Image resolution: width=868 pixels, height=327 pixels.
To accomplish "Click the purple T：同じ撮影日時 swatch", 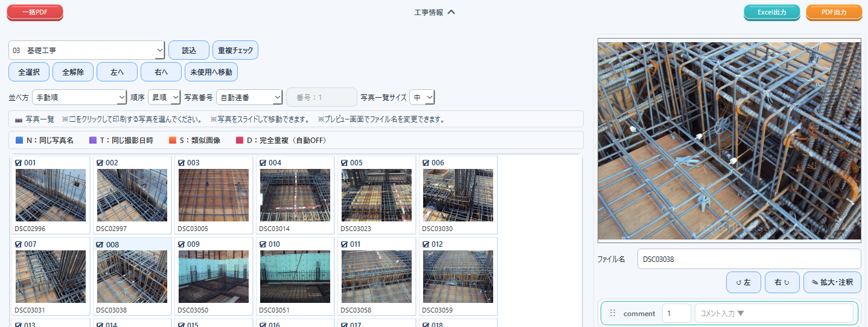I will (93, 140).
